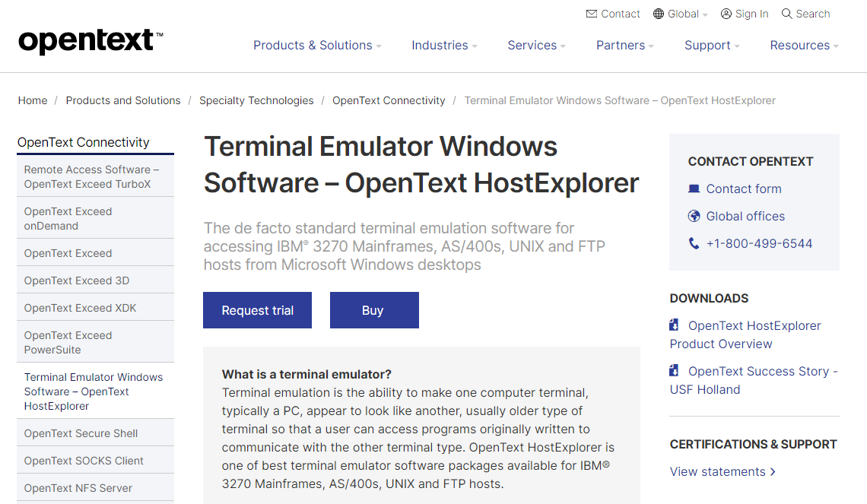Click the Contact form laptop icon
This screenshot has height=504, width=867.
pyautogui.click(x=694, y=189)
